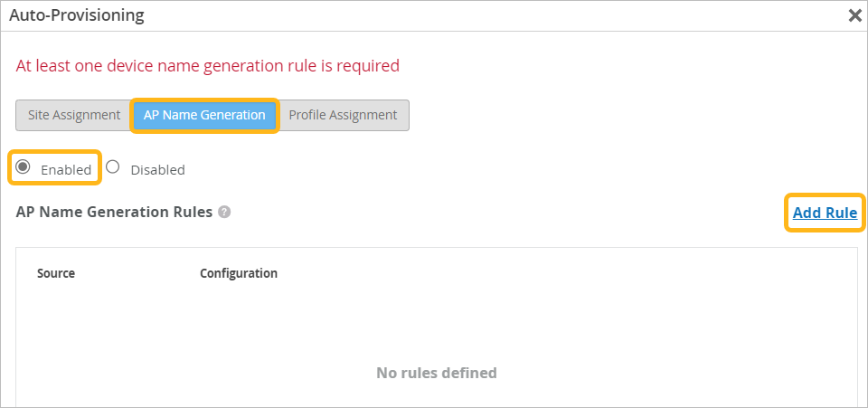868x408 pixels.
Task: Click the Source column header
Action: tap(56, 273)
